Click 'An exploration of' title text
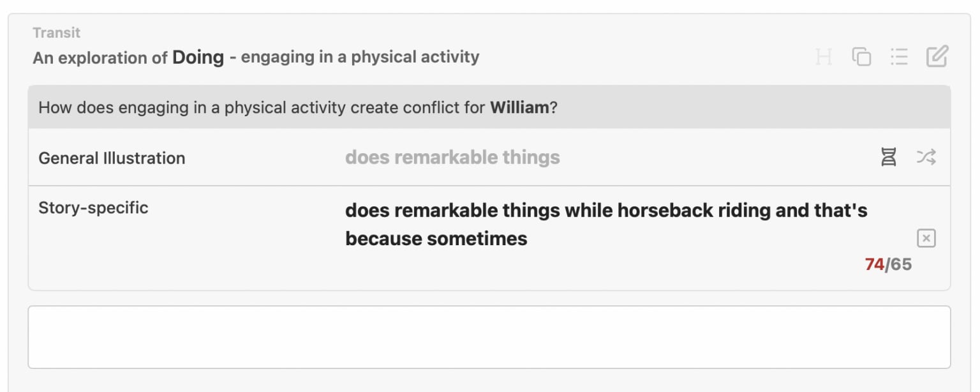Image resolution: width=980 pixels, height=392 pixels. tap(100, 58)
